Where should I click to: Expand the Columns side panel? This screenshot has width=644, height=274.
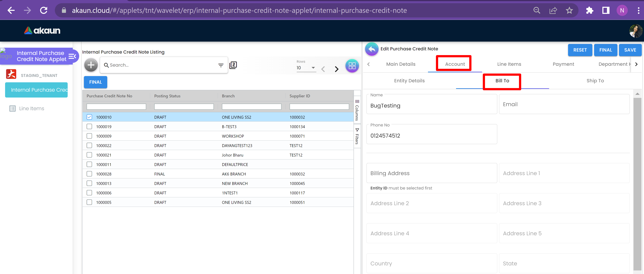coord(357,110)
